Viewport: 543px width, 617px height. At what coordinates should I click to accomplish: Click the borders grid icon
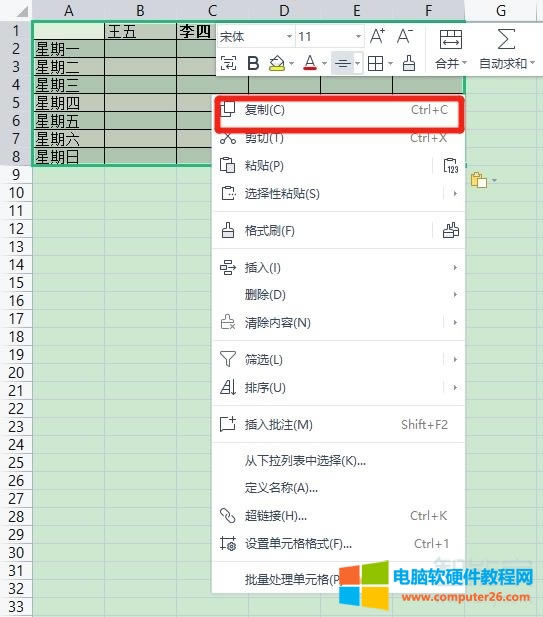tap(375, 63)
